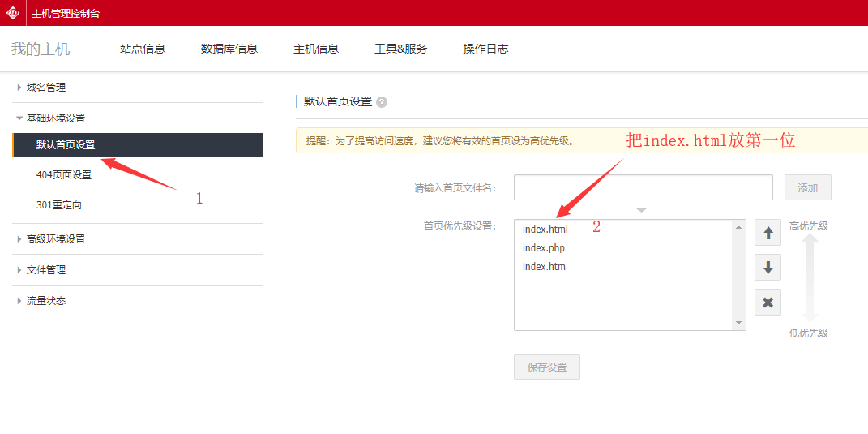Expand the 高级环境设置 section

click(x=55, y=239)
